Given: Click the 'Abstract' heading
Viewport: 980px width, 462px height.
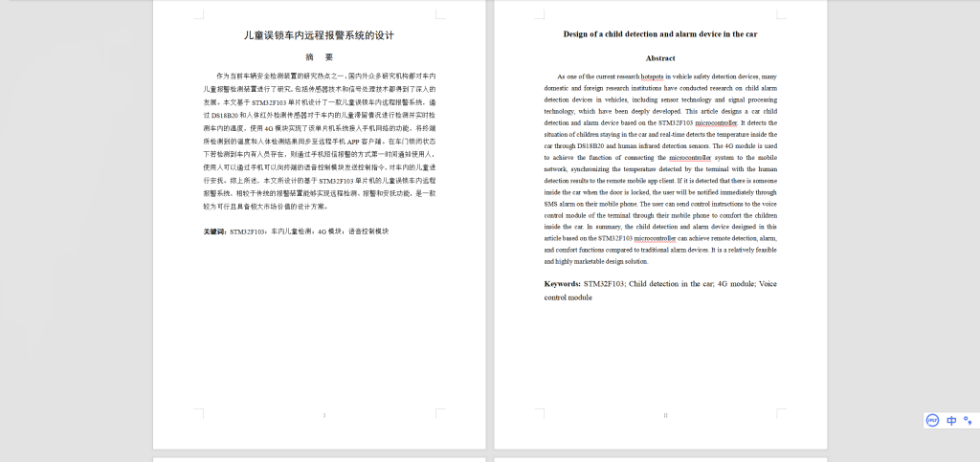Looking at the screenshot, I should [660, 58].
